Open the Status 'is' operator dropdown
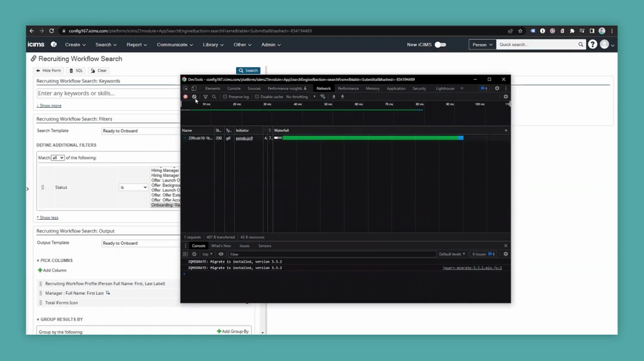Image resolution: width=644 pixels, height=361 pixels. point(133,187)
